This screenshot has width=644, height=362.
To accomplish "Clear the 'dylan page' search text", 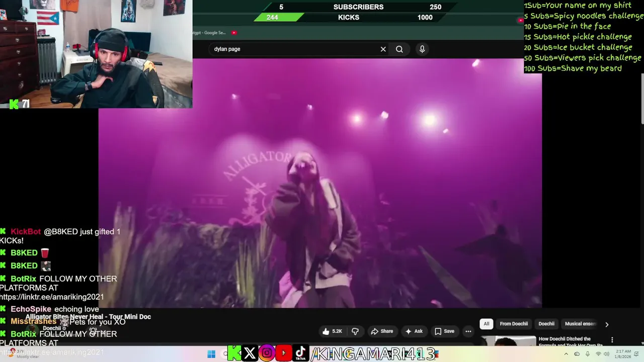I will pos(383,49).
